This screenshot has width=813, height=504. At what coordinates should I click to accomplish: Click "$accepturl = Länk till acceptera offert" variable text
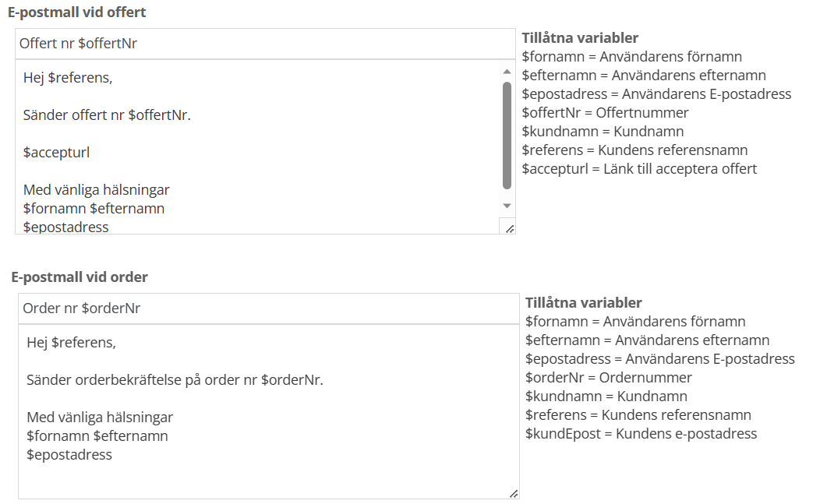point(639,169)
